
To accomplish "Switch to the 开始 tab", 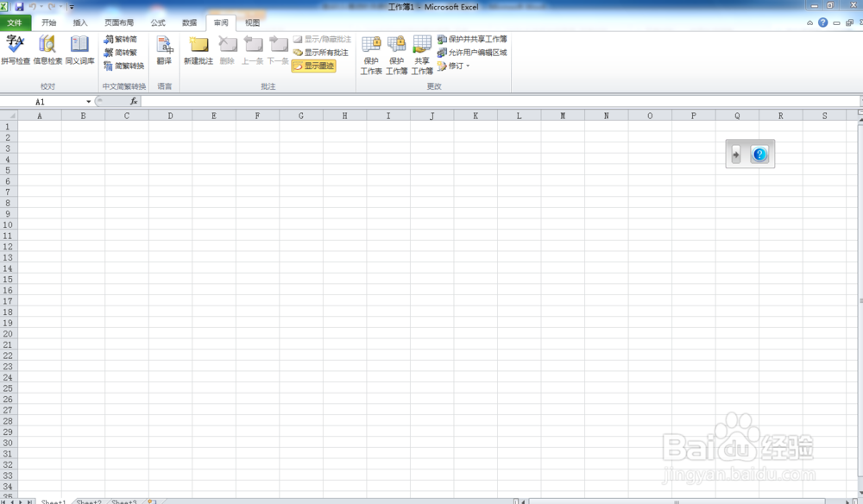I will (49, 22).
